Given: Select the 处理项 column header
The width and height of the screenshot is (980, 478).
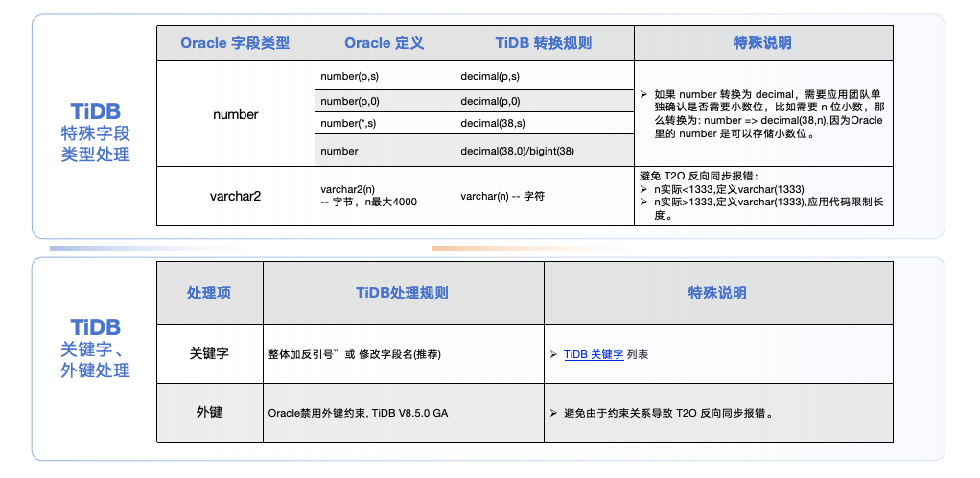Looking at the screenshot, I should (209, 293).
